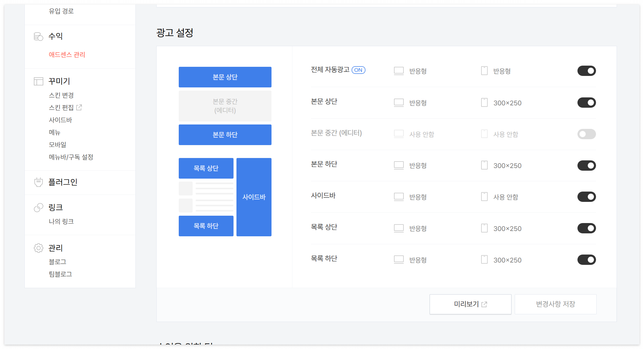Viewport: 644px width, 349px height.
Task: Open 애드센스 관리 menu item
Action: pyautogui.click(x=67, y=55)
